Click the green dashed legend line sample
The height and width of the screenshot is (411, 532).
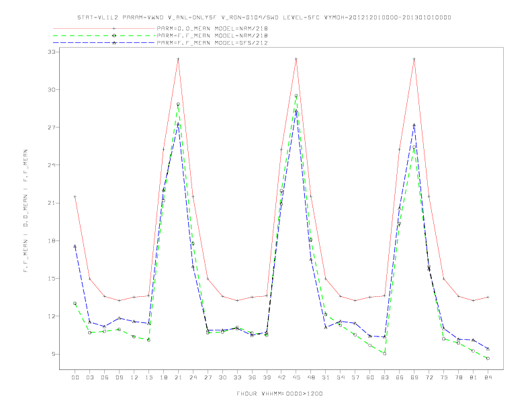click(104, 36)
